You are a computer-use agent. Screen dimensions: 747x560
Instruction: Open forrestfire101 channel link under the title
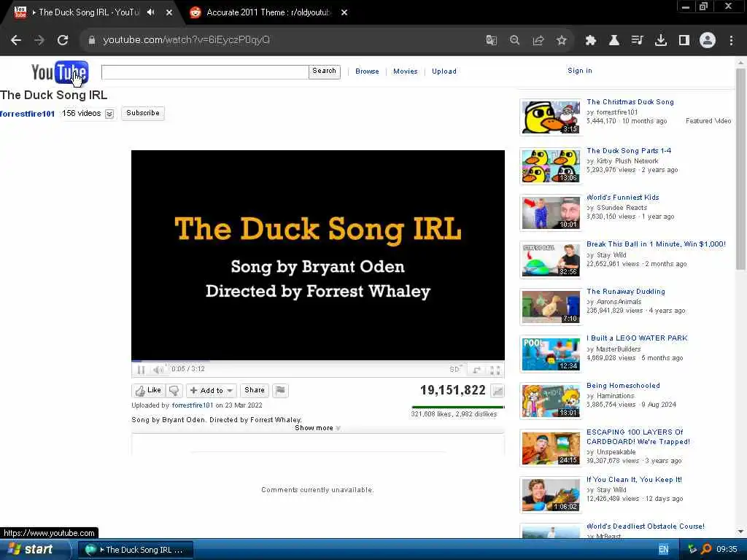(x=27, y=114)
